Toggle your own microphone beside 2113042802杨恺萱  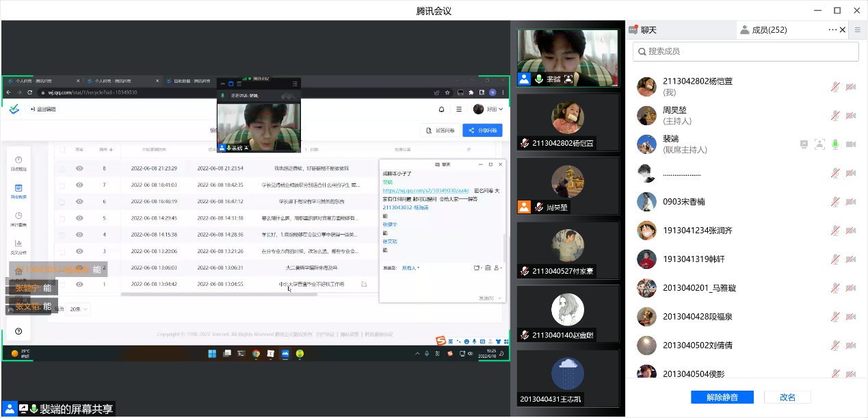pos(835,87)
